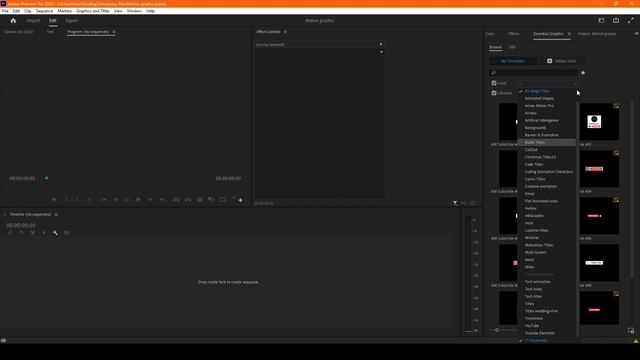This screenshot has height=360, width=640.
Task: Add a marker from the Timeline toolbar
Action: (x=44, y=233)
